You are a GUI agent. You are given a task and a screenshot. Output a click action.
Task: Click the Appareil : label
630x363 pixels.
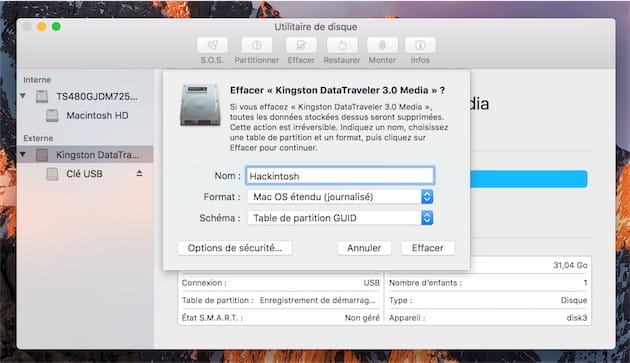coord(407,318)
